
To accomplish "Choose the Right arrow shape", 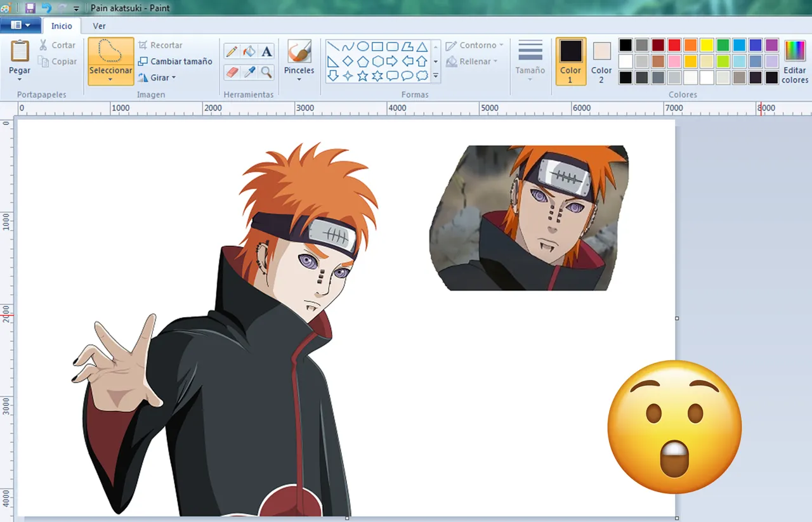I will click(392, 62).
